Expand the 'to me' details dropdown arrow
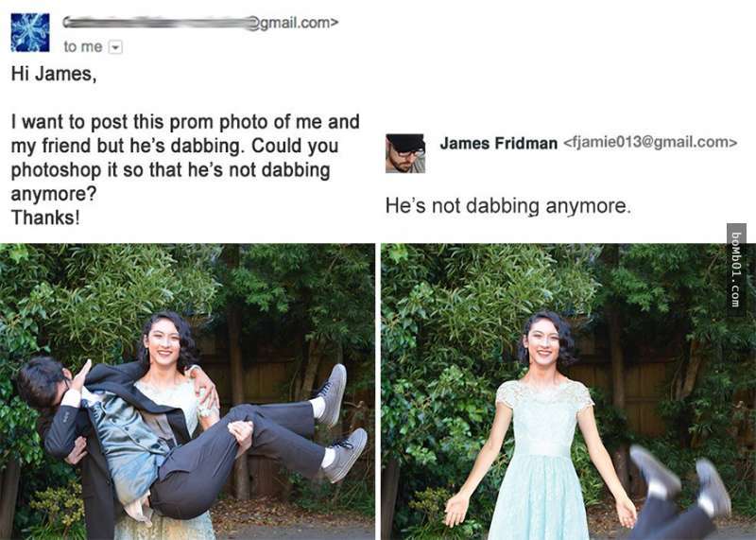Viewport: 756px width, 540px height. coord(115,47)
